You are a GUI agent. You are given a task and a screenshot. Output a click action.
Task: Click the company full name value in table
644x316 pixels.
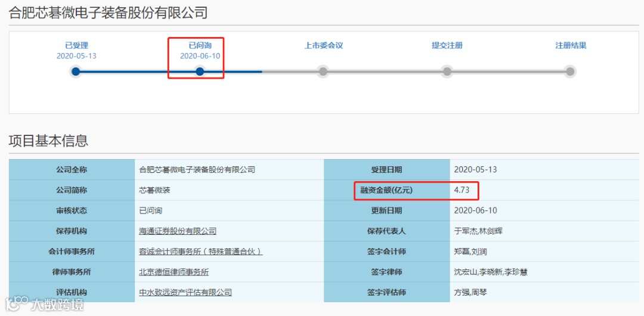197,169
